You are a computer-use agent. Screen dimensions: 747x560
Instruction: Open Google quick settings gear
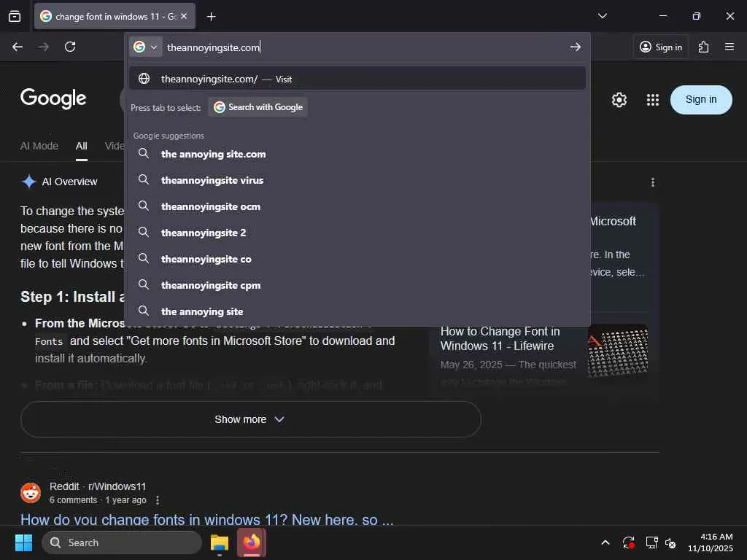619,100
